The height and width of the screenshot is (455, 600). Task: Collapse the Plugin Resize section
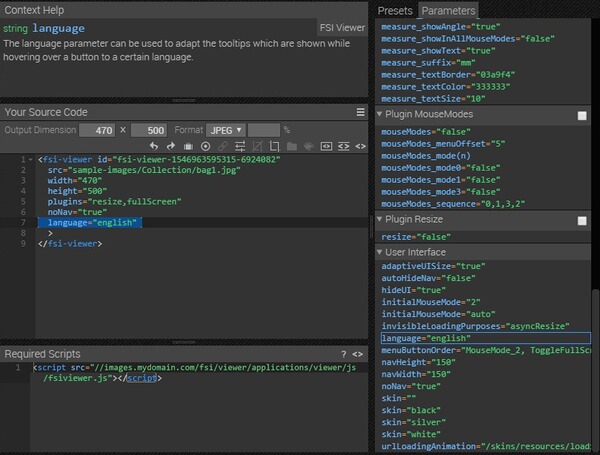click(380, 219)
